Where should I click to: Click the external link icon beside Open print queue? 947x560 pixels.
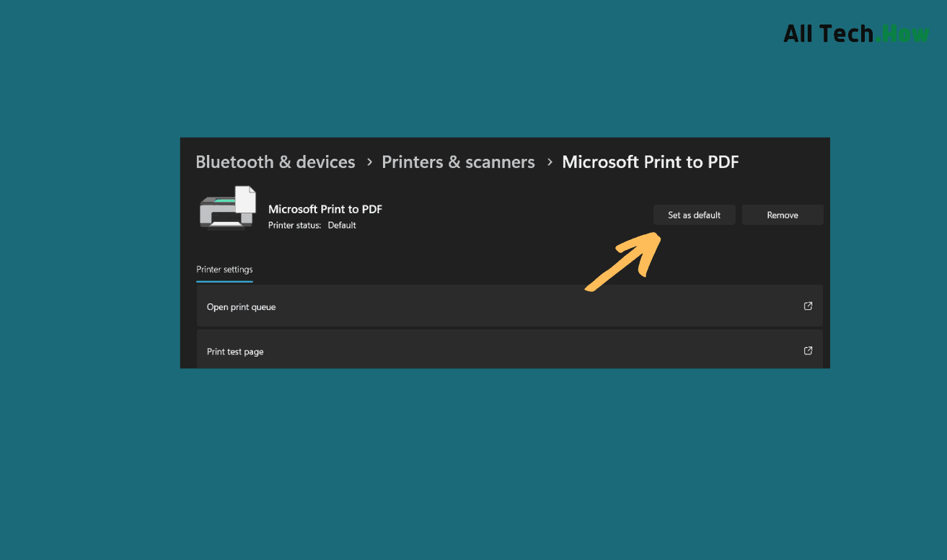click(x=808, y=306)
